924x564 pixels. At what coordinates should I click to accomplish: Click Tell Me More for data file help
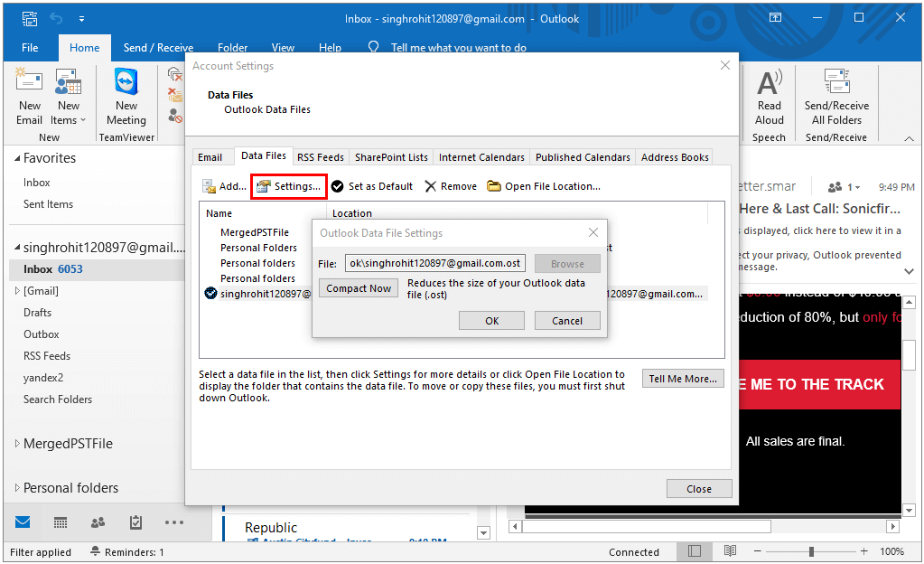[682, 378]
